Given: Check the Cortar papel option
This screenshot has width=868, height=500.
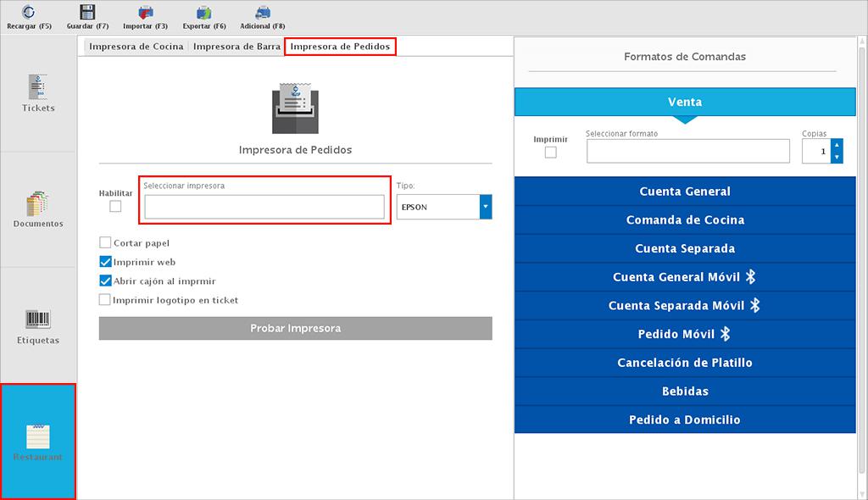Looking at the screenshot, I should [x=105, y=242].
